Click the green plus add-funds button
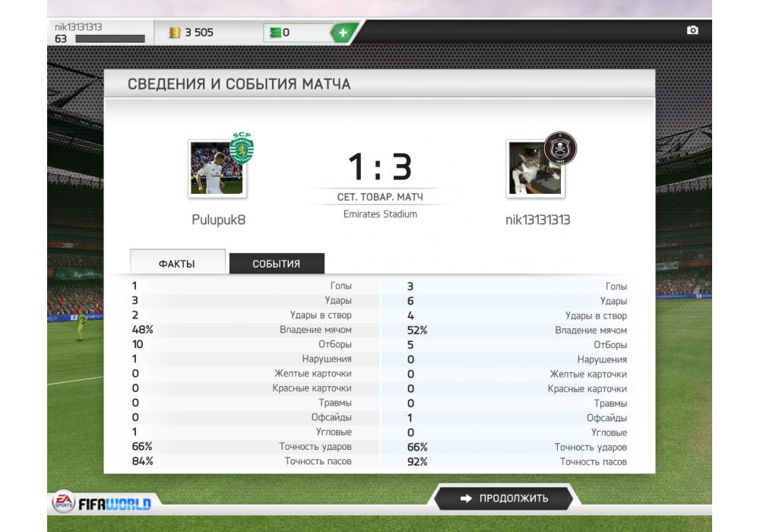The image size is (760, 532). coord(344,33)
